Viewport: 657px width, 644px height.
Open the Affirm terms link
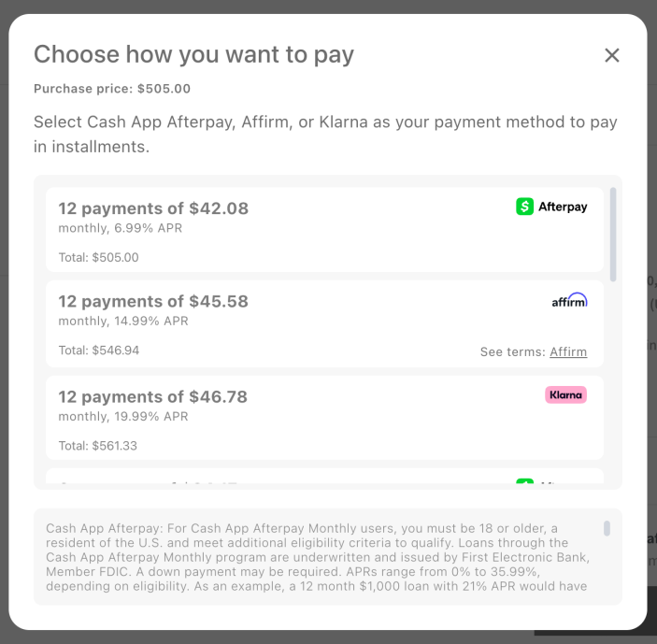pyautogui.click(x=568, y=352)
